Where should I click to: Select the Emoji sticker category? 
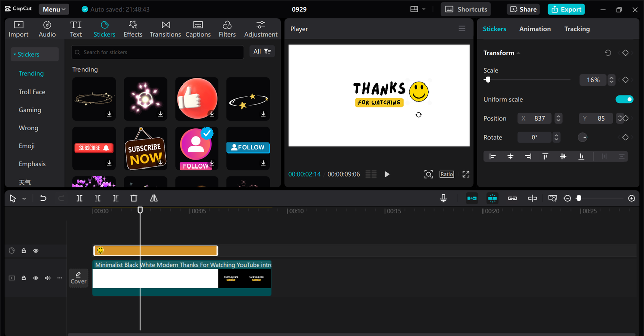tap(27, 146)
